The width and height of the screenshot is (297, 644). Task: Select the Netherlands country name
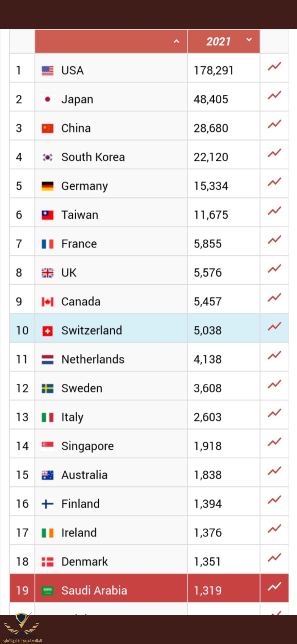(x=93, y=359)
